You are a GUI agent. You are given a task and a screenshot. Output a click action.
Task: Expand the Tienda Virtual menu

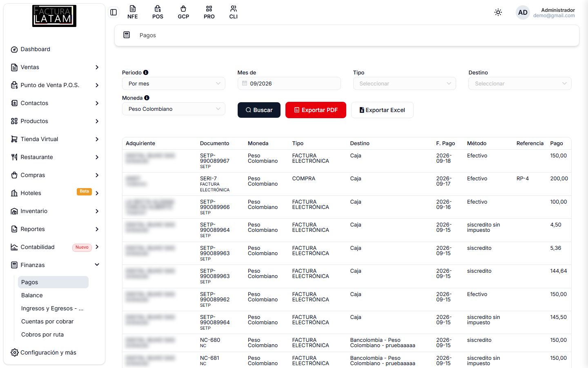click(x=54, y=139)
